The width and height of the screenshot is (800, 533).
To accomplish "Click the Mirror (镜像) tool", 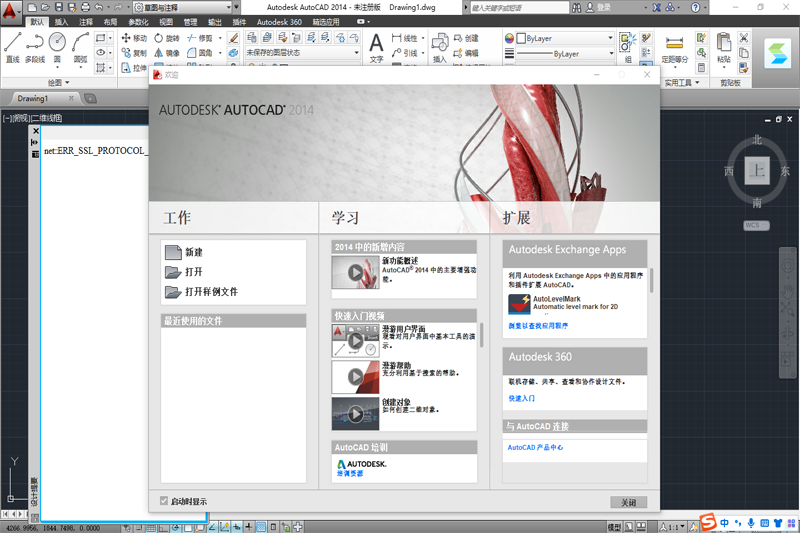I will pyautogui.click(x=167, y=53).
